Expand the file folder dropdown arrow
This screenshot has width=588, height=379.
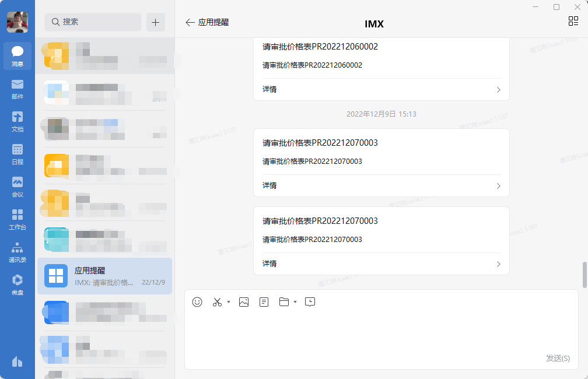(295, 302)
